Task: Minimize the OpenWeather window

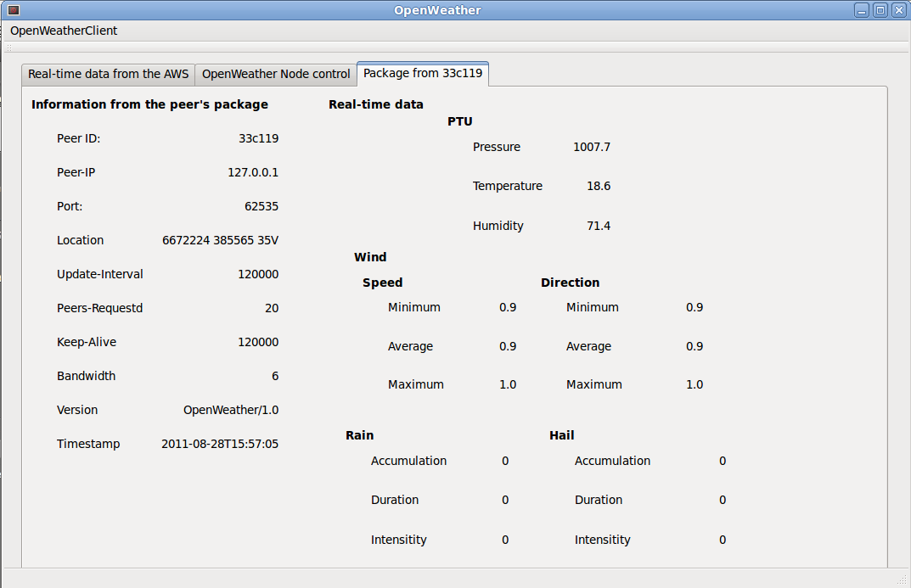Action: click(862, 10)
